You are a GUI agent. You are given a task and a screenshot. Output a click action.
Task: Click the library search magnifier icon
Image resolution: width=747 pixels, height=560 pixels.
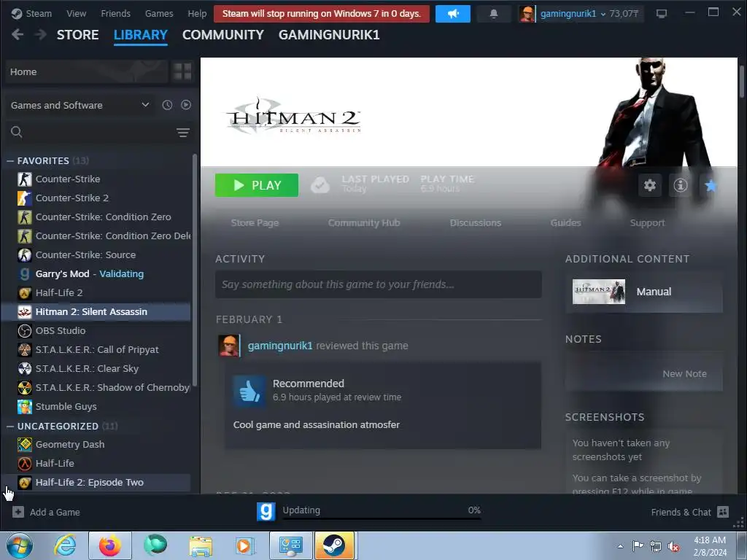[17, 132]
